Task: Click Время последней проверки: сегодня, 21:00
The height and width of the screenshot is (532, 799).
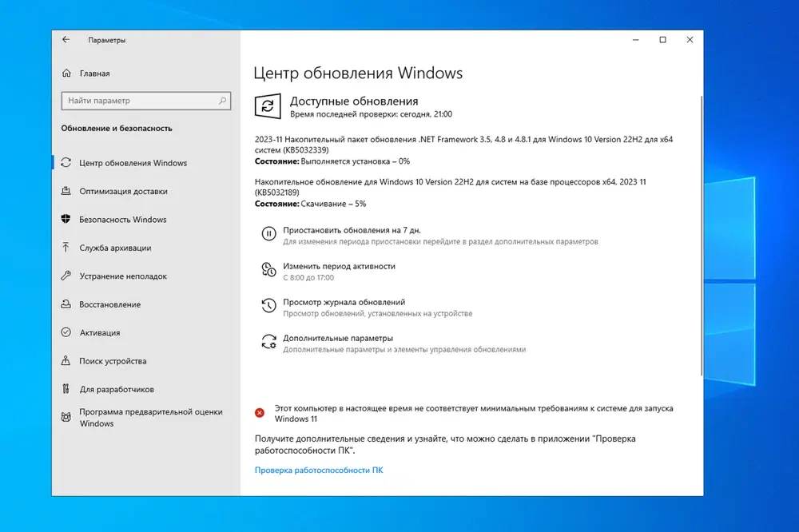Action: (371, 114)
